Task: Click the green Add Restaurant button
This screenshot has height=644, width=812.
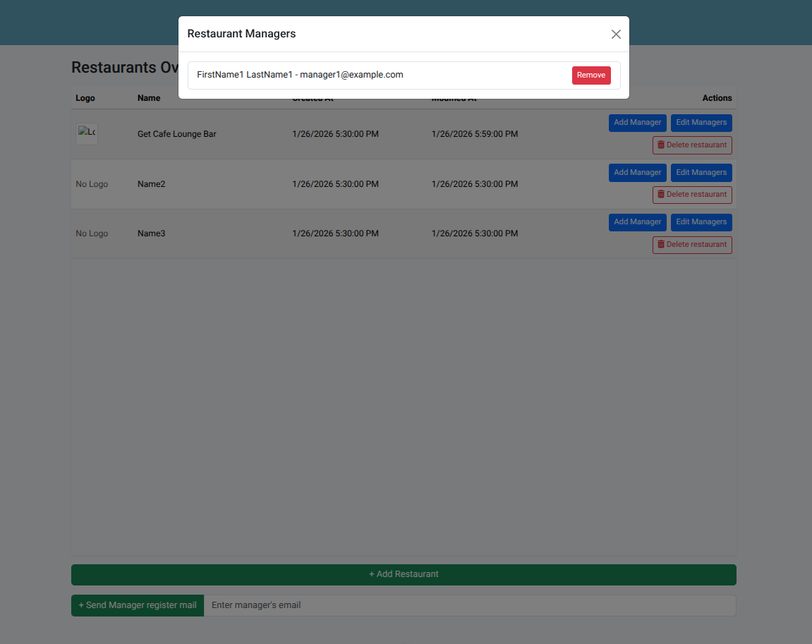Action: 404,574
